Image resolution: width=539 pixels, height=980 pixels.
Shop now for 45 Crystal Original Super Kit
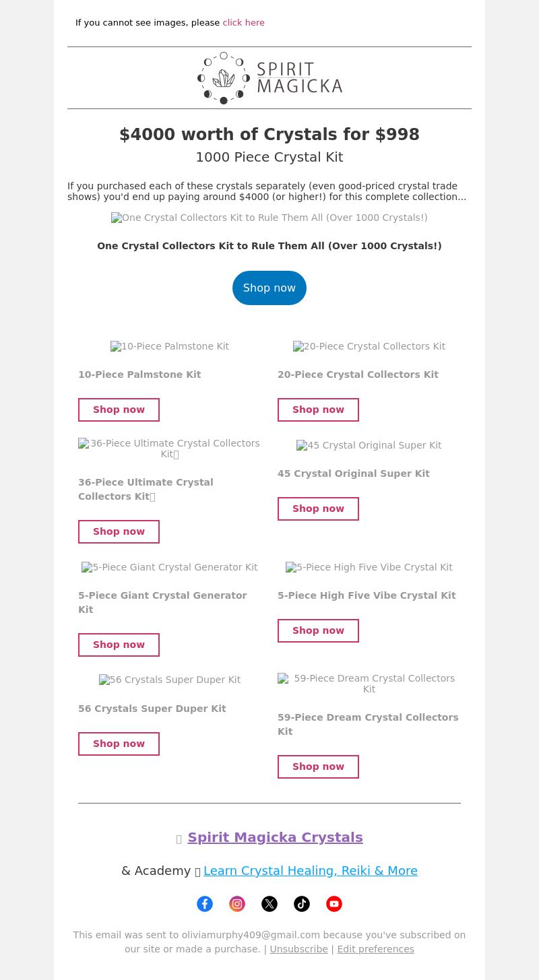coord(318,509)
